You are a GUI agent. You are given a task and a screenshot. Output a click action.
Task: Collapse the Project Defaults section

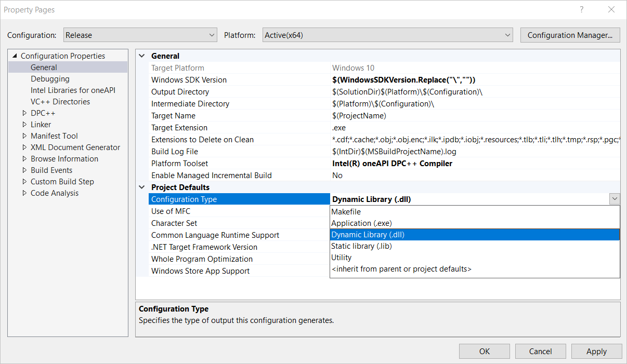click(x=141, y=187)
